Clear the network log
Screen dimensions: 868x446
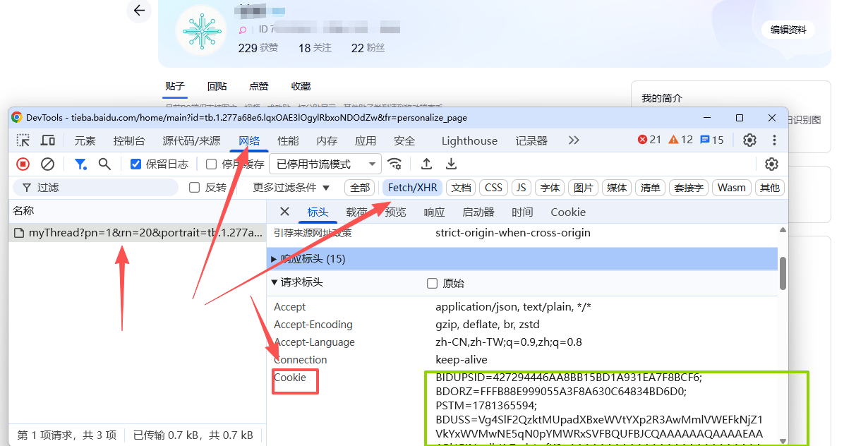[x=47, y=164]
